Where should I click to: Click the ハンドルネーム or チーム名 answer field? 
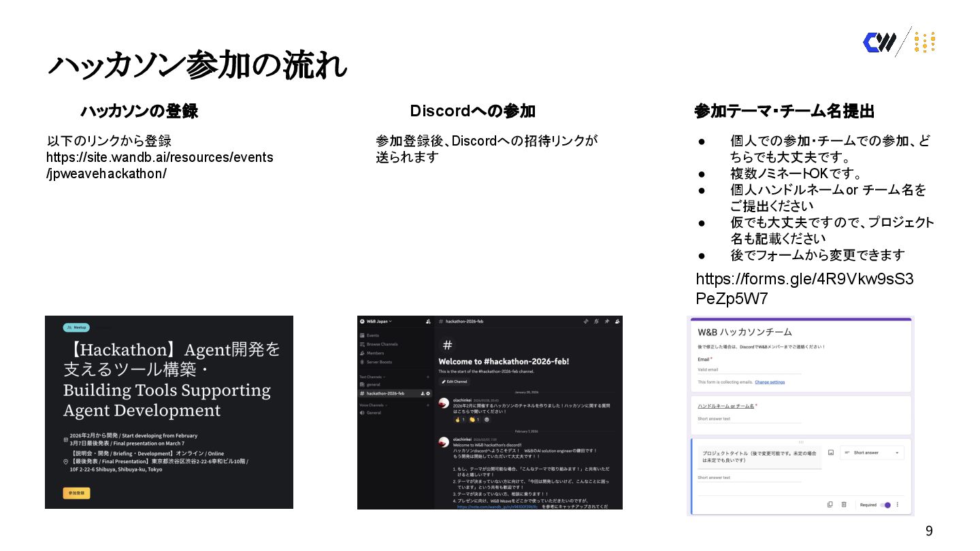(749, 419)
